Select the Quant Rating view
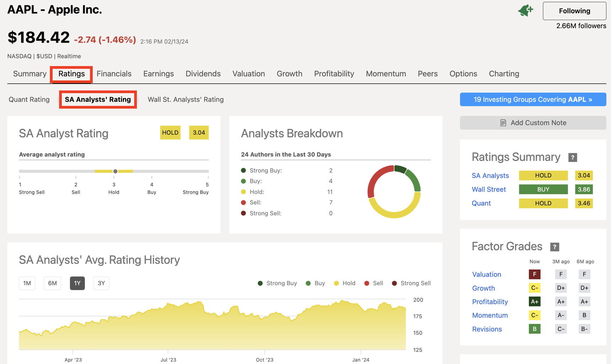The height and width of the screenshot is (364, 611). (x=29, y=99)
